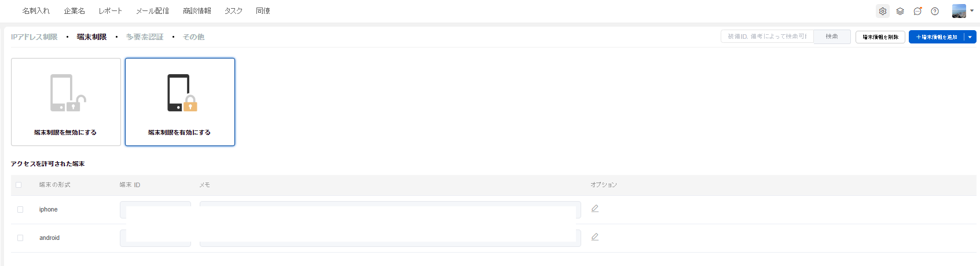This screenshot has width=980, height=266.
Task: Expand the profile avatar dropdown arrow
Action: pyautogui.click(x=971, y=10)
